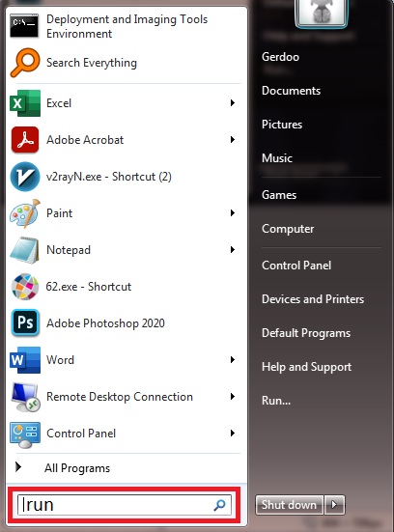The image size is (394, 532).
Task: Expand the Word recent files arrow
Action: point(233,359)
